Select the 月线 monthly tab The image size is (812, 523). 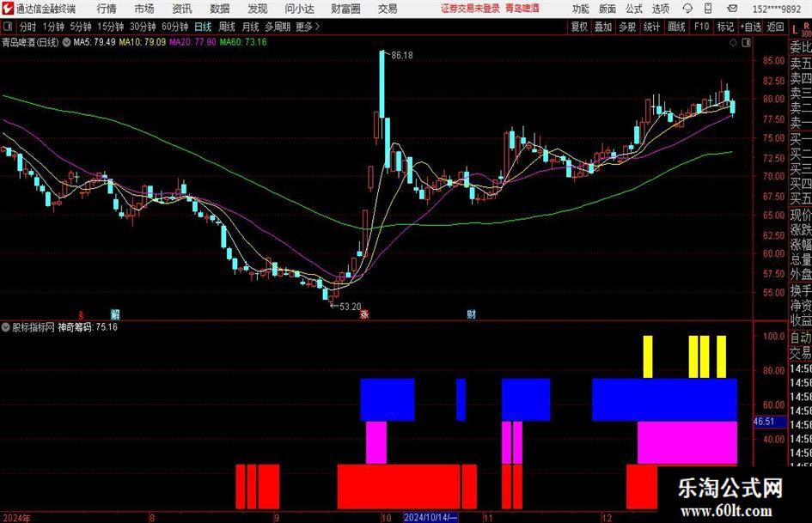pyautogui.click(x=251, y=27)
